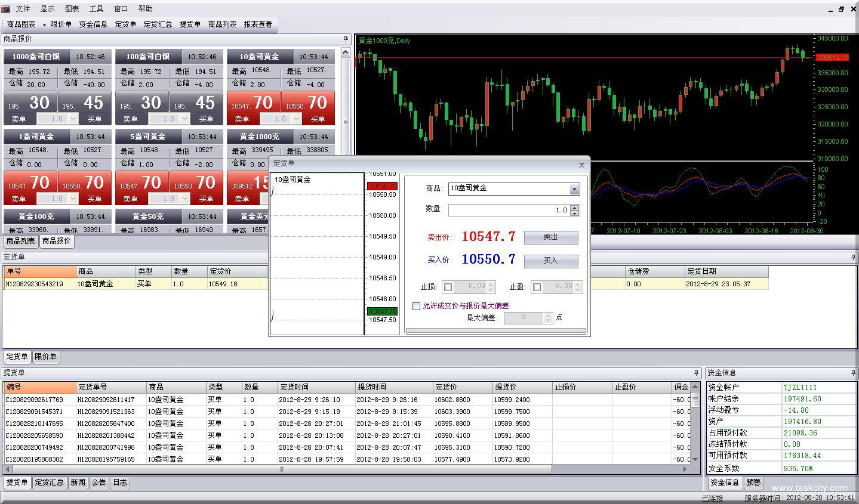Toggle pin on 资金信息 panel header
The image size is (859, 504).
853,373
